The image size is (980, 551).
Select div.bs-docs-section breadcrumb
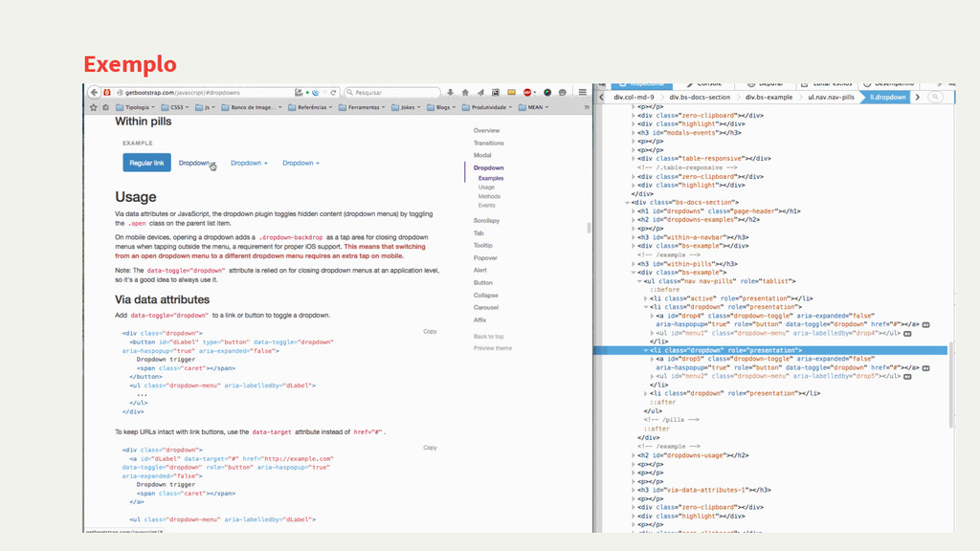tap(699, 97)
